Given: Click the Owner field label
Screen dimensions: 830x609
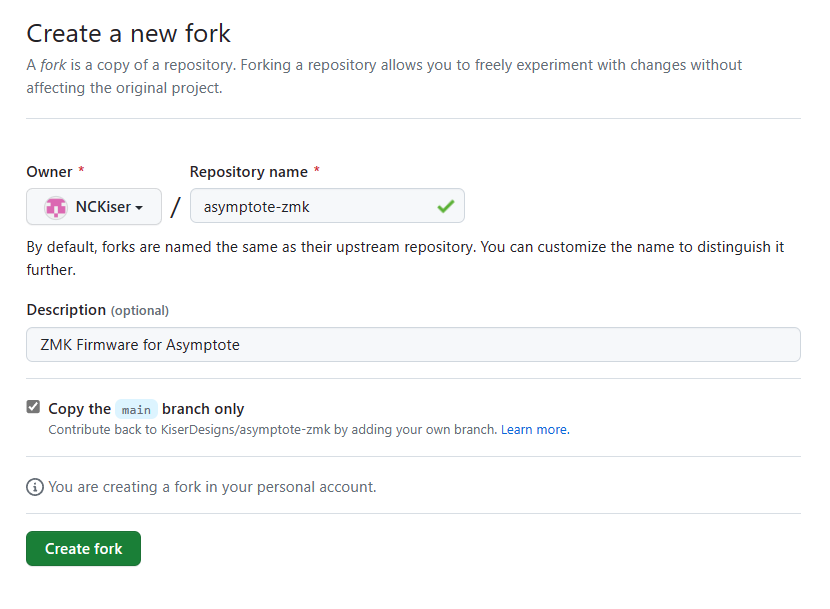Looking at the screenshot, I should pyautogui.click(x=49, y=172).
